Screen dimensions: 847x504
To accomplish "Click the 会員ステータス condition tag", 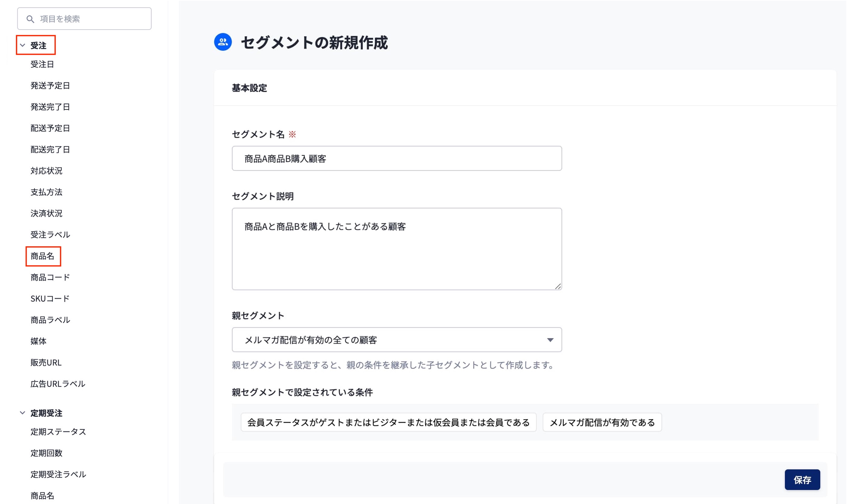I will coord(388,423).
